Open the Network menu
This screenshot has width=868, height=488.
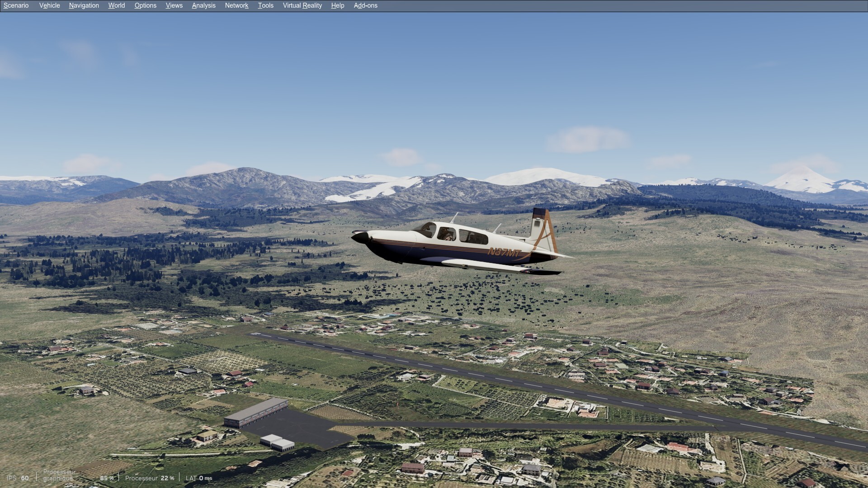[236, 5]
